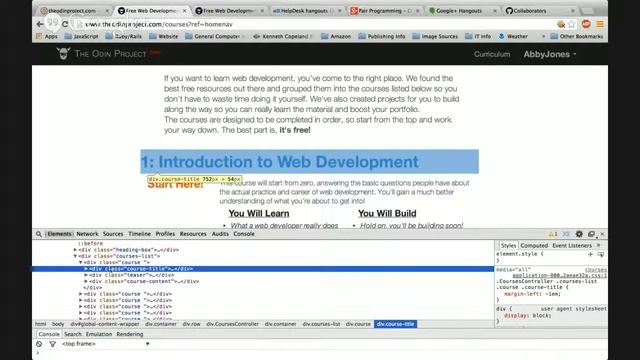
Task: Click the new style rule plus icon
Action: pos(590,254)
